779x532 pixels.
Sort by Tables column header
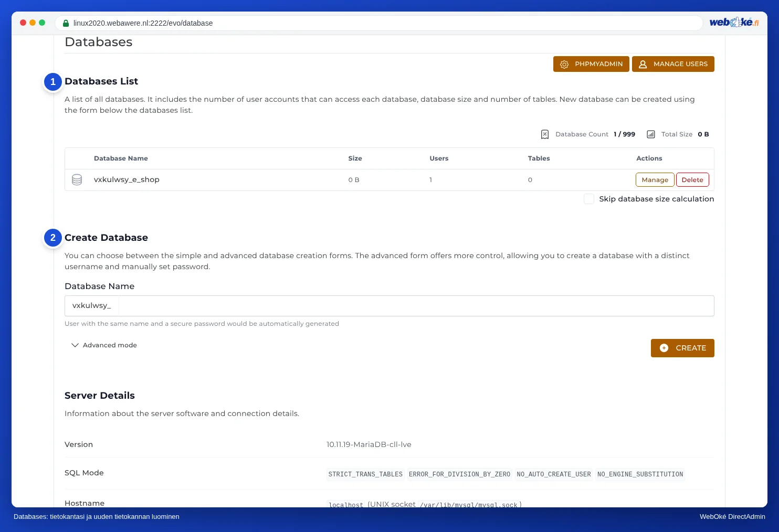[x=539, y=158]
